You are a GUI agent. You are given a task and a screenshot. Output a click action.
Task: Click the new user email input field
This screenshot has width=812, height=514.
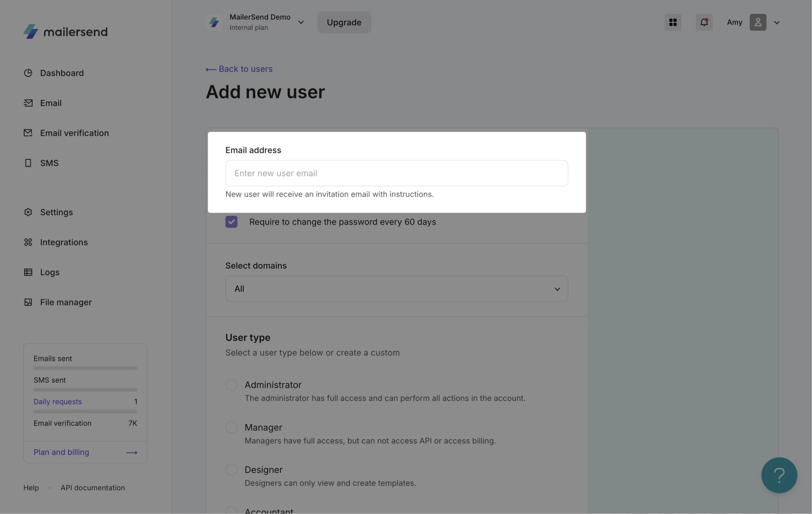[x=396, y=173]
